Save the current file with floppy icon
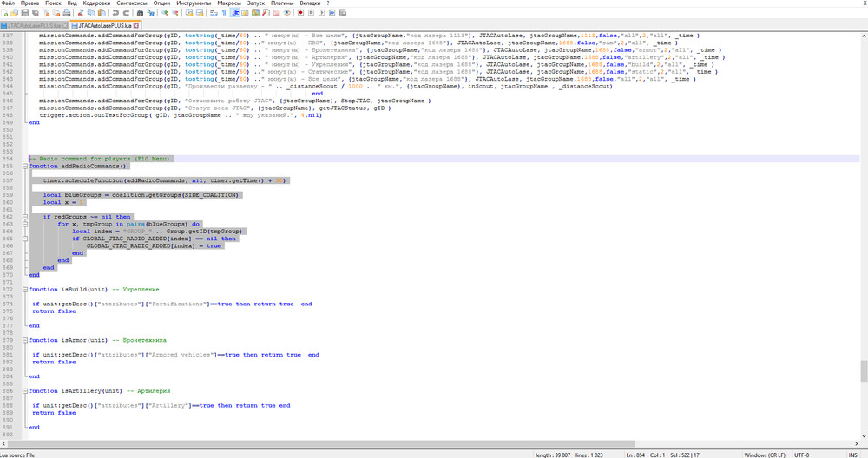868x458 pixels. (25, 12)
